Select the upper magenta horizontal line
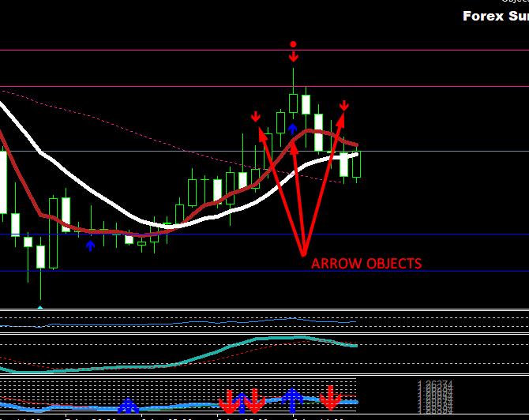Image resolution: width=529 pixels, height=420 pixels. pos(264,51)
